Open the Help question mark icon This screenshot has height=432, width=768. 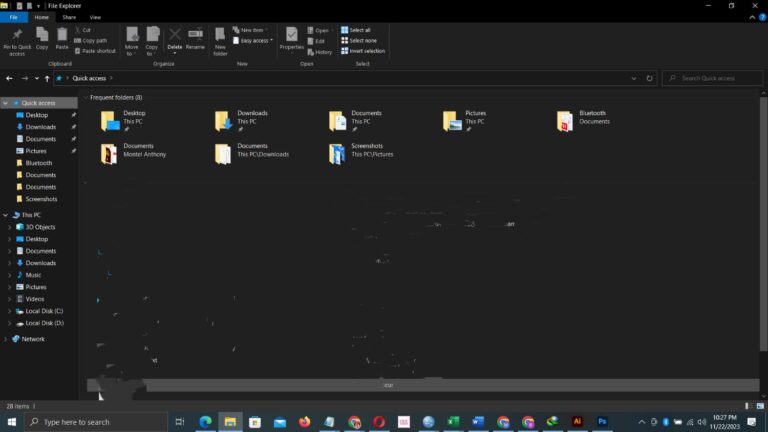[762, 17]
